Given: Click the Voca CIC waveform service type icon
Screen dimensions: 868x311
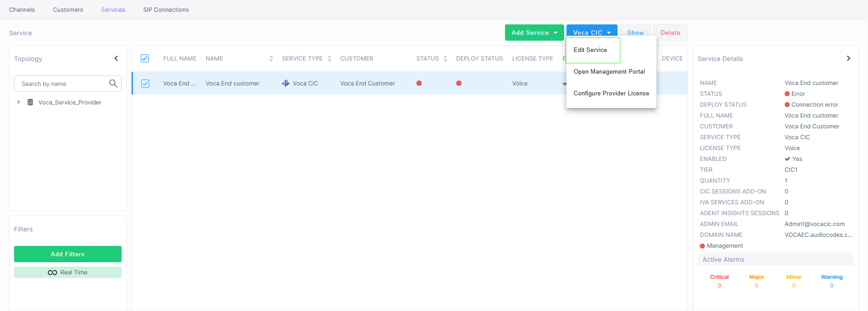Looking at the screenshot, I should click(286, 83).
